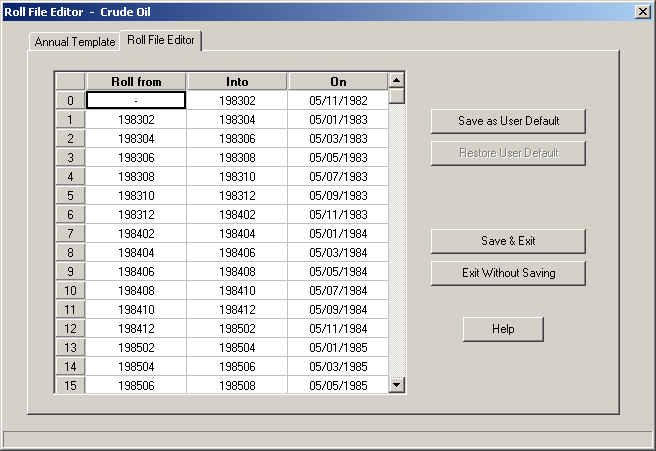The width and height of the screenshot is (656, 451).
Task: Select row header 1
Action: (70, 120)
